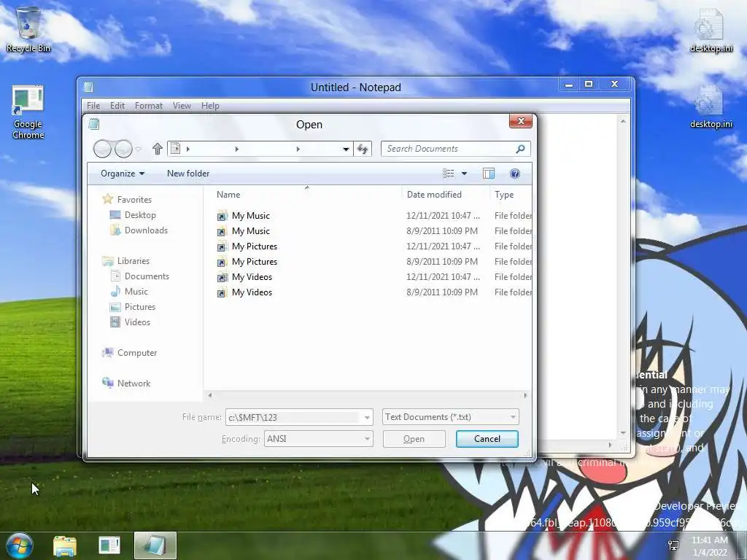Expand address bar history dropdown
747x560 pixels.
pos(346,149)
